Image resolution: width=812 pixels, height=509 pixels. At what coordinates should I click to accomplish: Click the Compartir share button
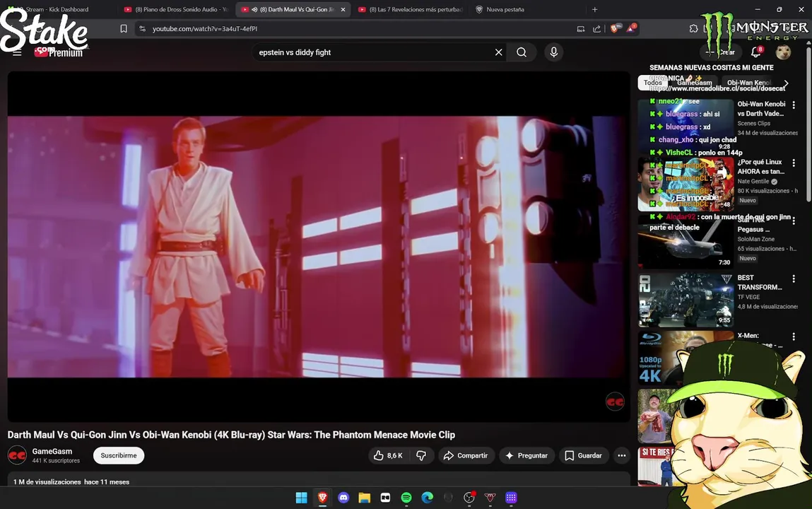[466, 456]
